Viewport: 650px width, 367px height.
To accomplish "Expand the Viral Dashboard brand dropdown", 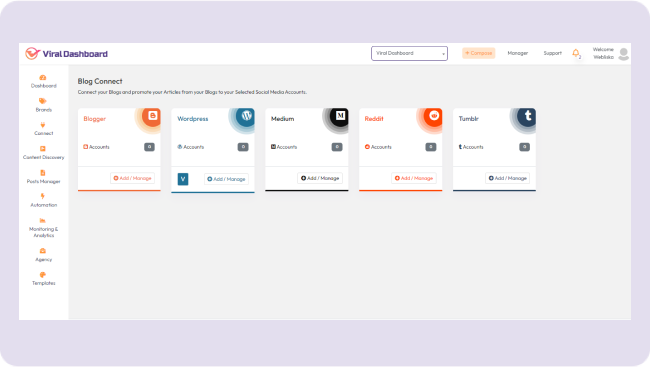I will [409, 53].
